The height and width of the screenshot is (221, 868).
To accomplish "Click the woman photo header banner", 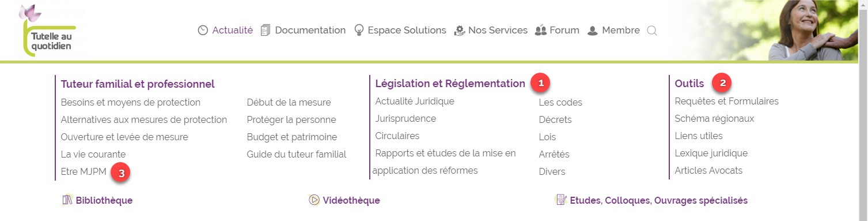I will 770,30.
